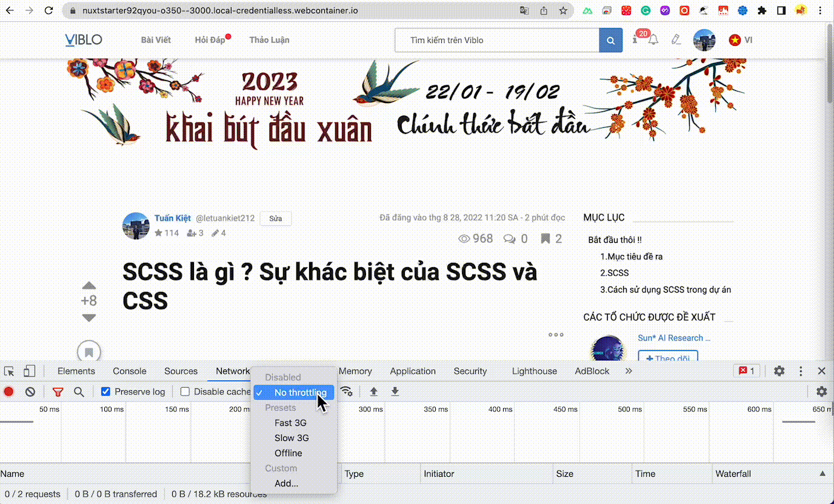Click the Viblo logo
834x504 pixels.
click(84, 40)
